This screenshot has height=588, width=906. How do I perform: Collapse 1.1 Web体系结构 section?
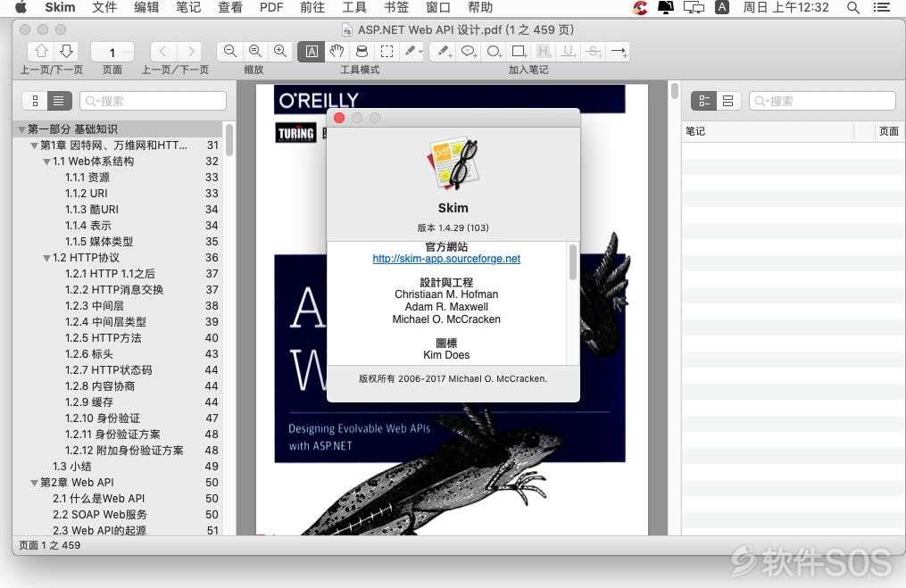(x=46, y=161)
